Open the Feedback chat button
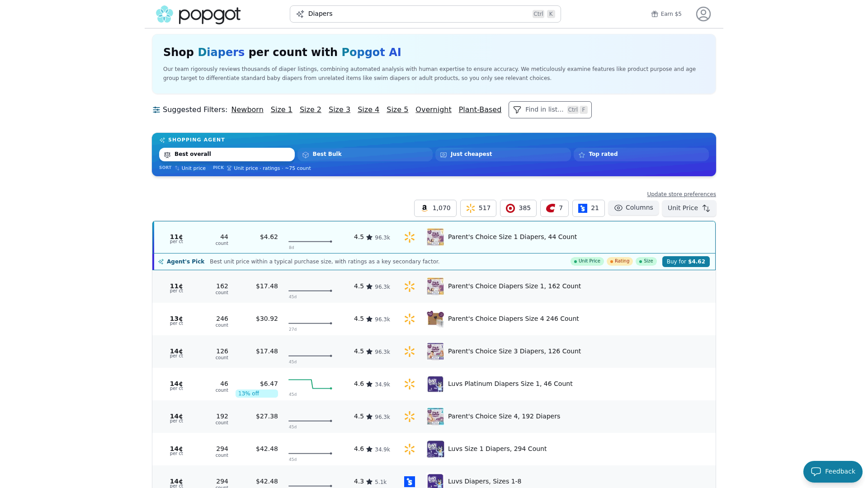 pos(833,472)
